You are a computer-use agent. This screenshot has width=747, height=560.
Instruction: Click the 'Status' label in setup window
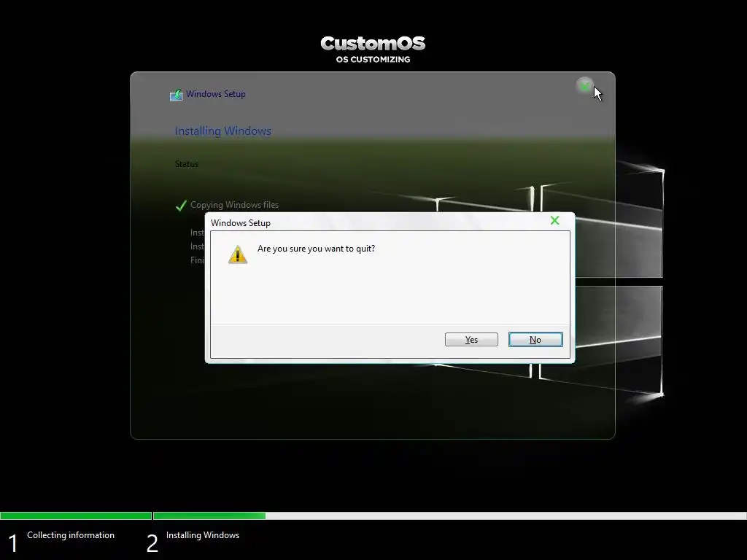coord(186,164)
